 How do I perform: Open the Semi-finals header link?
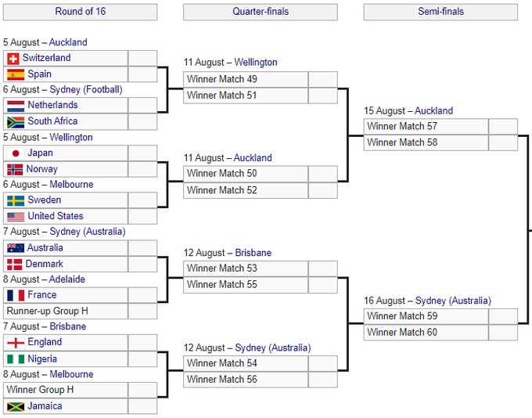pos(440,12)
